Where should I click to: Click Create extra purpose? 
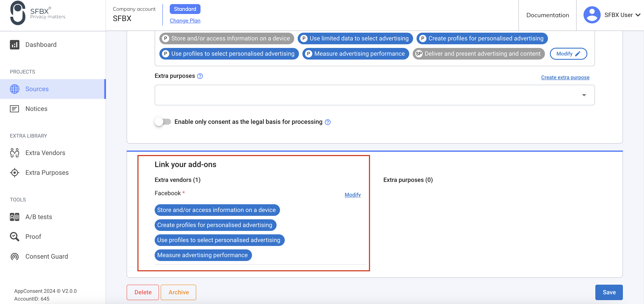(x=565, y=77)
